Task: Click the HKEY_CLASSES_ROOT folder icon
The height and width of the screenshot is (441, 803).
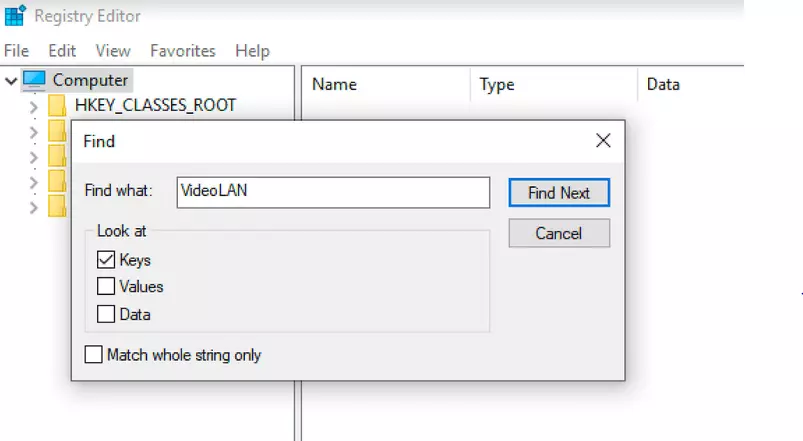Action: click(56, 105)
